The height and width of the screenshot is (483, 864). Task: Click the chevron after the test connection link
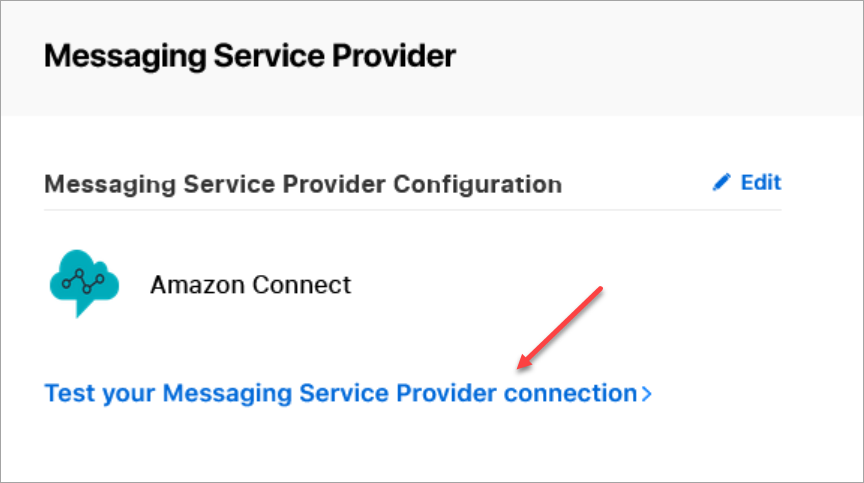point(646,394)
